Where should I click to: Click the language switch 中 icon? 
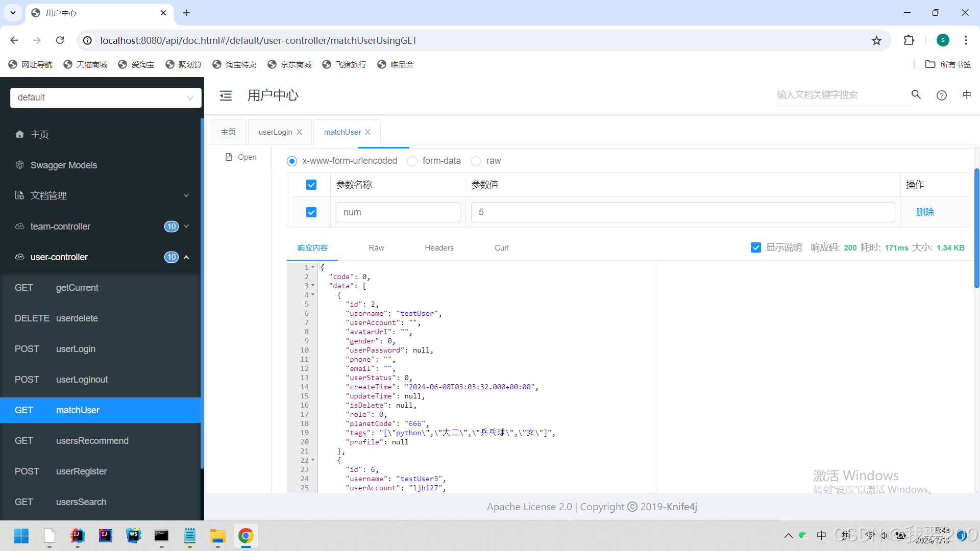coord(966,95)
